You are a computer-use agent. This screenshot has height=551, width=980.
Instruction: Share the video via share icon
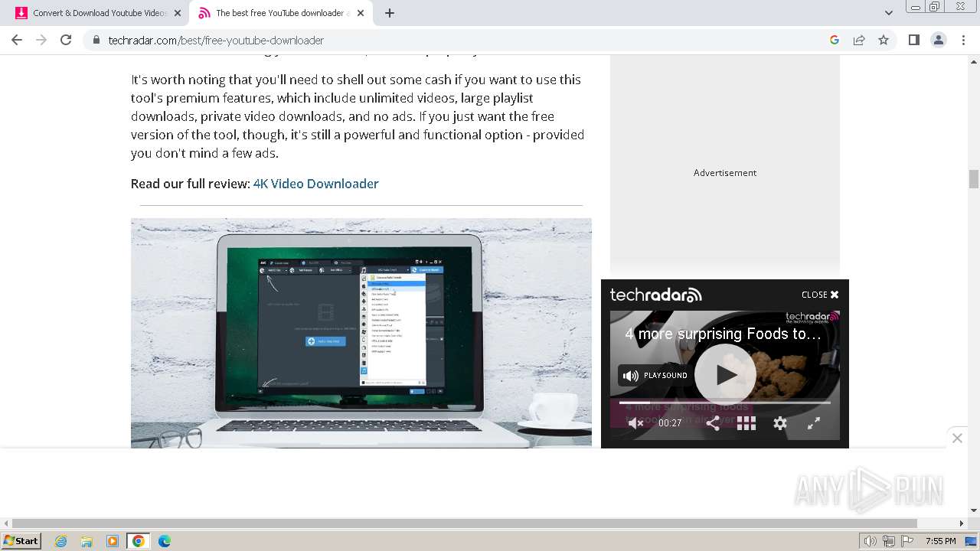(x=713, y=423)
